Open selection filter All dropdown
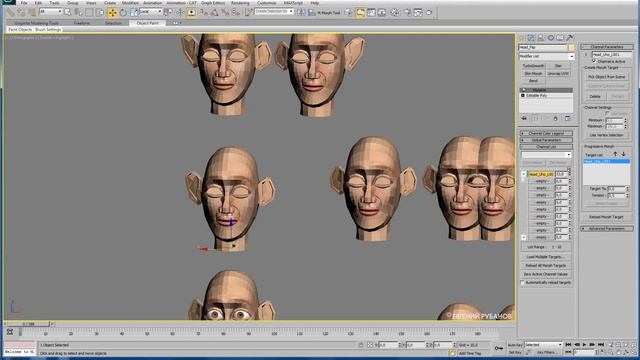640x360 pixels. point(51,12)
